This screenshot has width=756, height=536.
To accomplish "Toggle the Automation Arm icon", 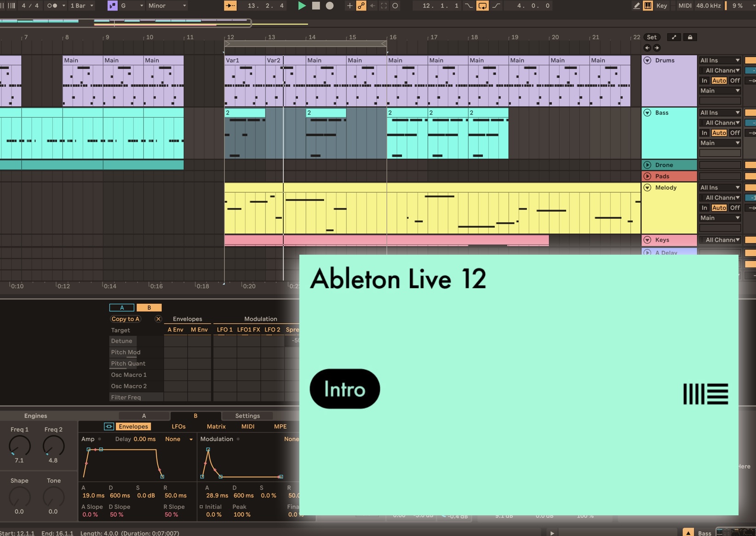I will [361, 6].
